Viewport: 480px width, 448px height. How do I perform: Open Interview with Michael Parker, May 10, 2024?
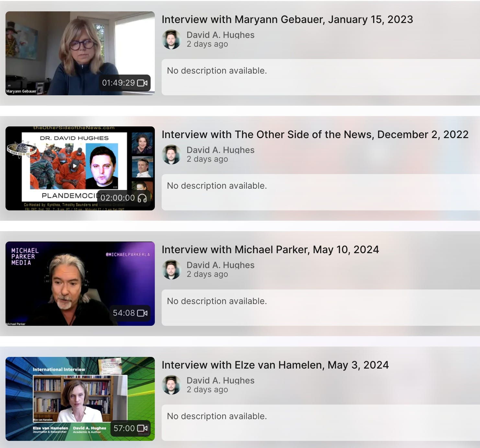[270, 250]
